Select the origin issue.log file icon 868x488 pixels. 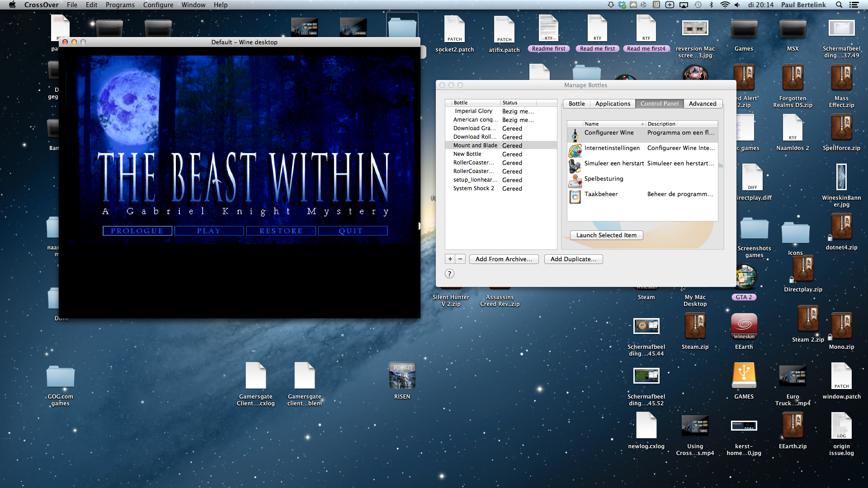841,426
